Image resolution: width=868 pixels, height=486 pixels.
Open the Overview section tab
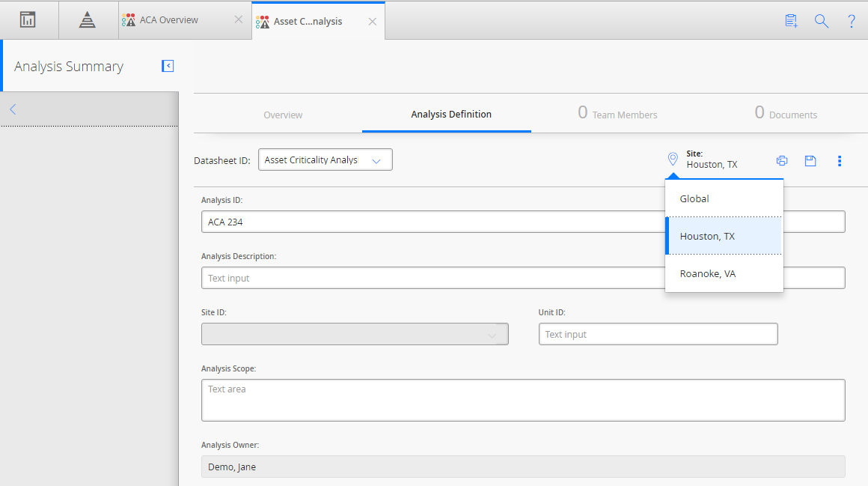[x=283, y=115]
